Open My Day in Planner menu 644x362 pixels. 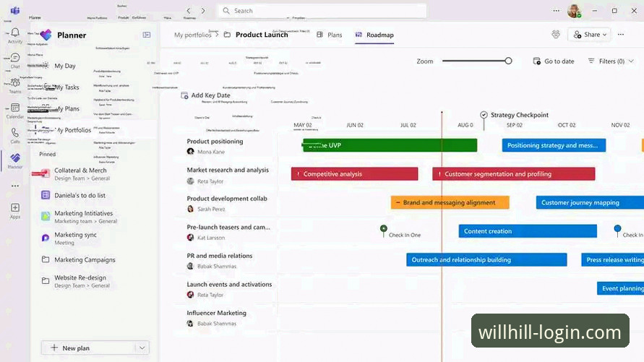pos(65,66)
